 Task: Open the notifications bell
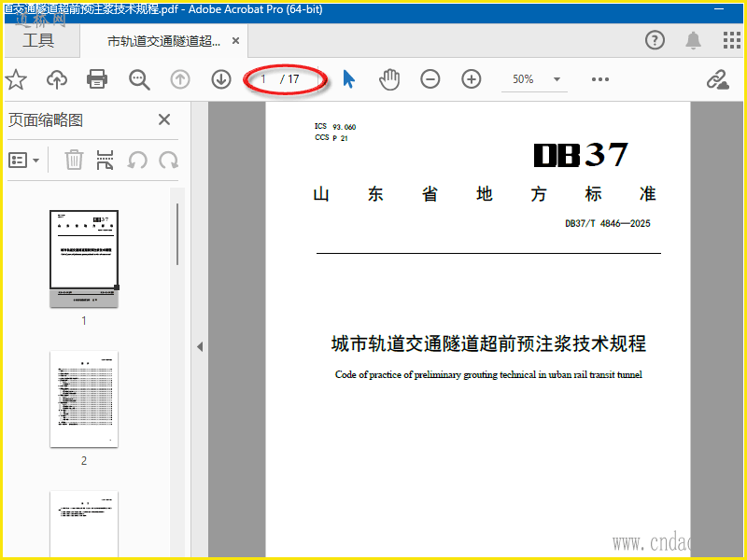click(x=693, y=40)
